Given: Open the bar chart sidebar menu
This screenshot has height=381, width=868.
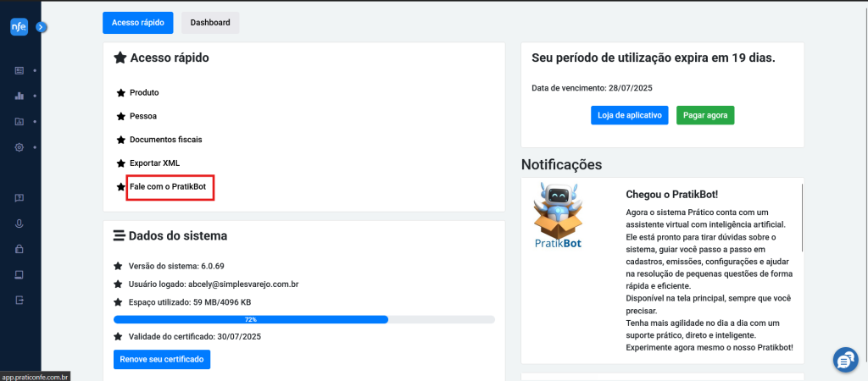Looking at the screenshot, I should 19,96.
